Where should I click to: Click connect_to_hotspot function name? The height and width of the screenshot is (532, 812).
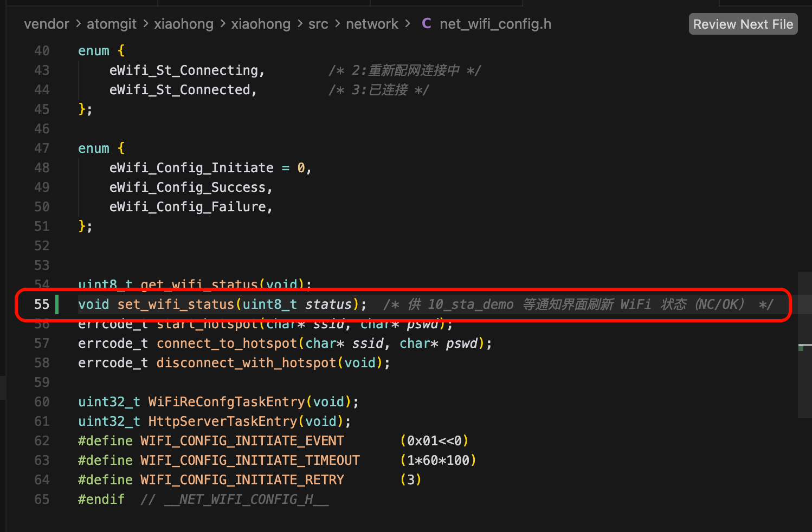(x=227, y=343)
